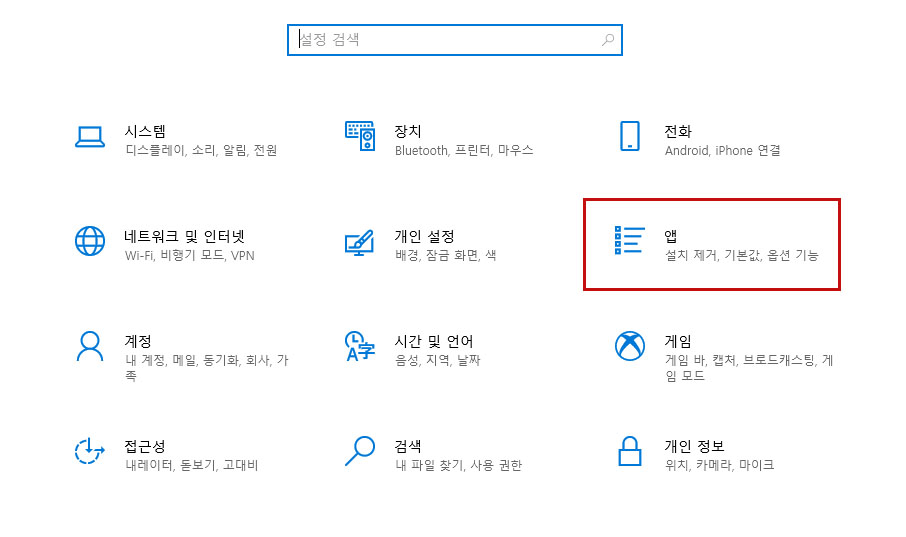Viewport: 906px width, 537px height.
Task: Select the 네트워크 및 인터넷 title text
Action: tap(184, 236)
